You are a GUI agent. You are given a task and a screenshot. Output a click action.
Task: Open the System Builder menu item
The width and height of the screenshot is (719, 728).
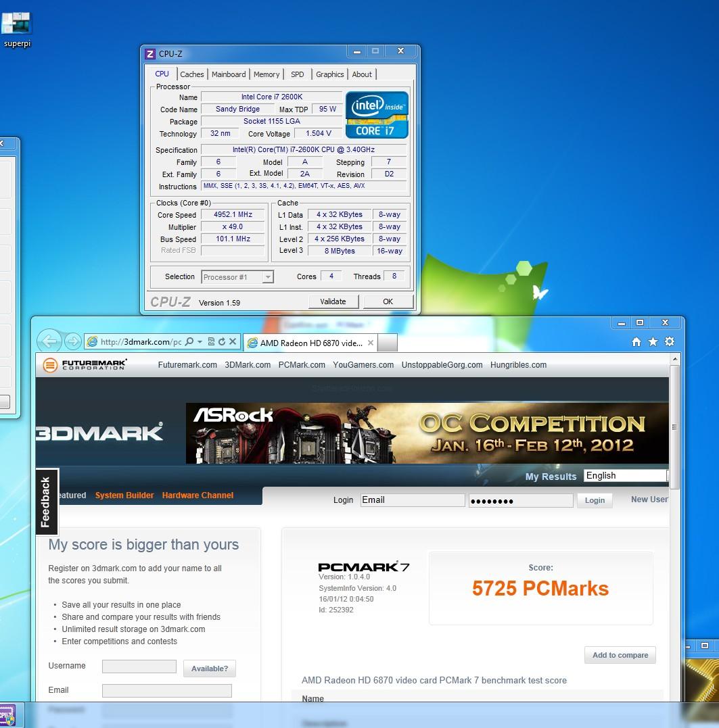[x=124, y=495]
